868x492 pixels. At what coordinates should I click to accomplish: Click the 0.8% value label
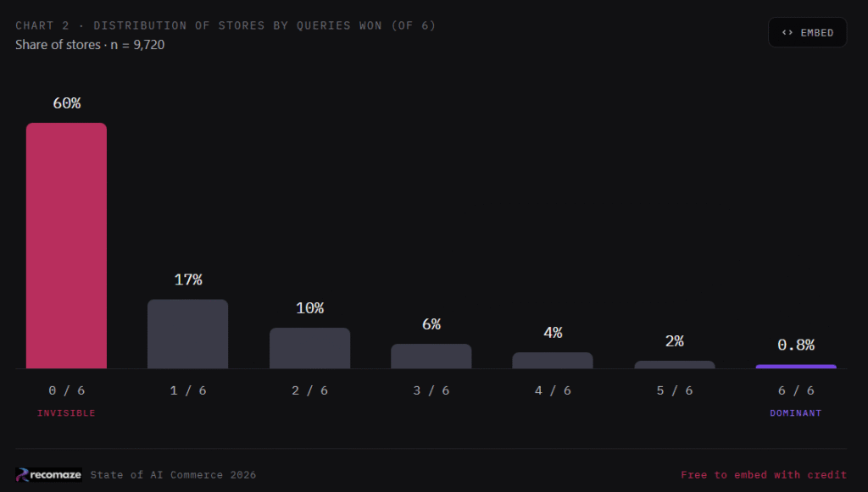pos(796,345)
